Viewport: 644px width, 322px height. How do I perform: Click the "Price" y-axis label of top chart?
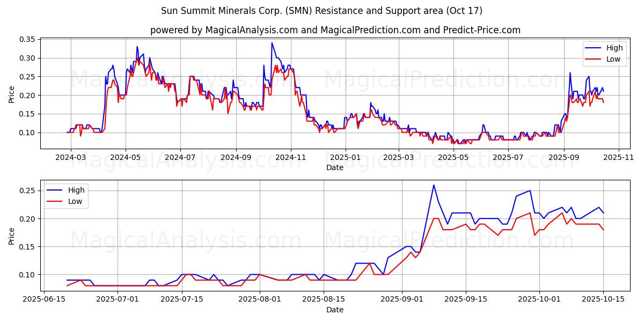tap(12, 95)
